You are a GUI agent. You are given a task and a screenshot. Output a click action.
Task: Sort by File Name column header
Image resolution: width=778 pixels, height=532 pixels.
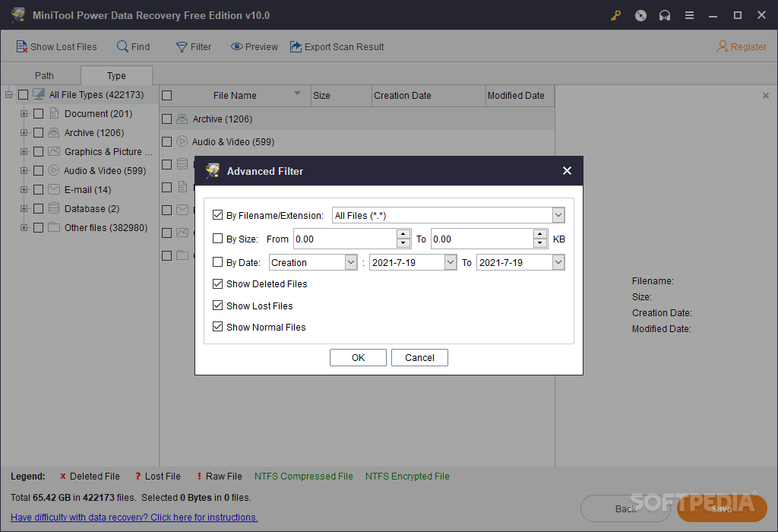[x=236, y=95]
